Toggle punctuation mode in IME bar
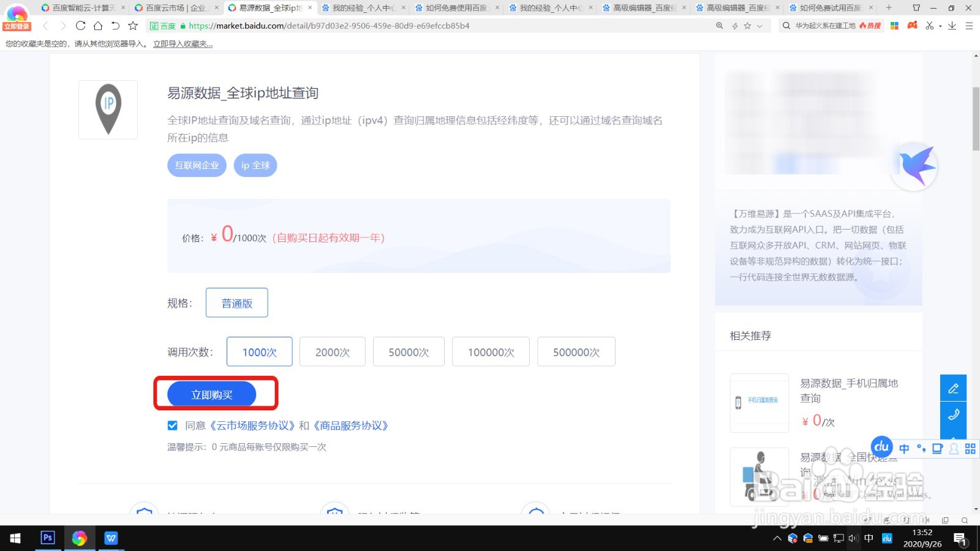This screenshot has width=980, height=551. point(921,449)
